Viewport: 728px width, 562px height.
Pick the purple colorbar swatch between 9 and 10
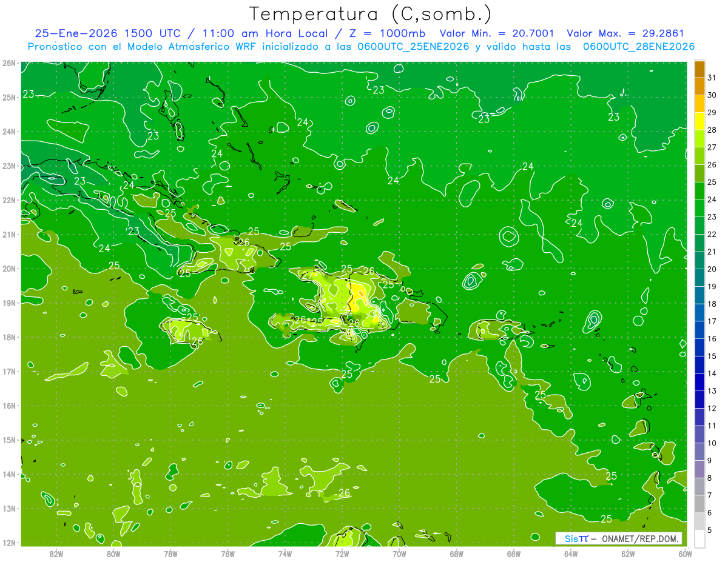coord(699,452)
